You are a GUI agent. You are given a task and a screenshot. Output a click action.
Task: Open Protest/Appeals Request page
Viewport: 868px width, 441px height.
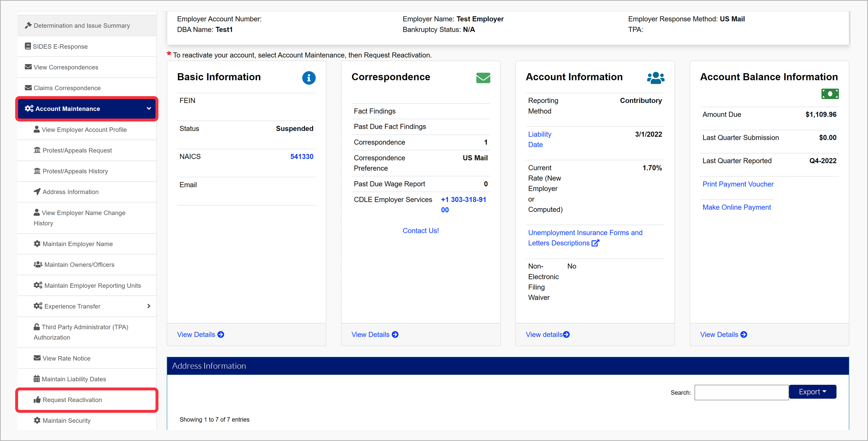tap(87, 150)
